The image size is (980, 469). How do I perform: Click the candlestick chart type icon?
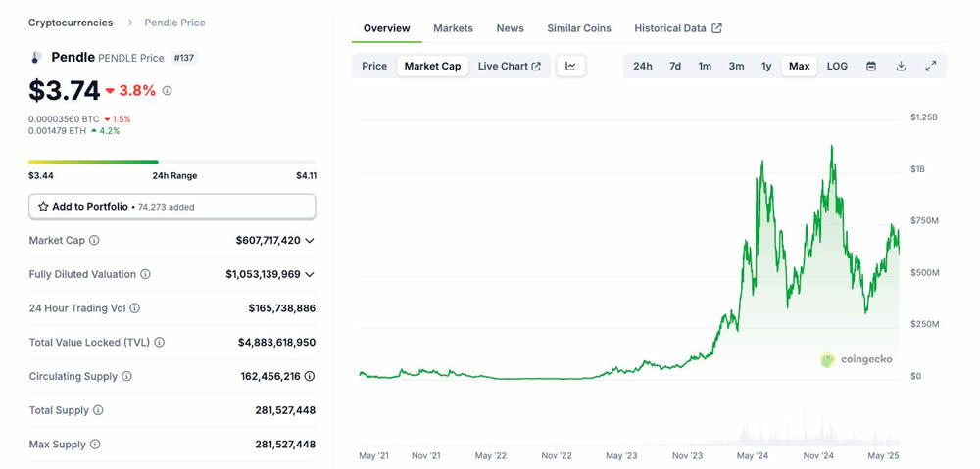[x=570, y=67]
